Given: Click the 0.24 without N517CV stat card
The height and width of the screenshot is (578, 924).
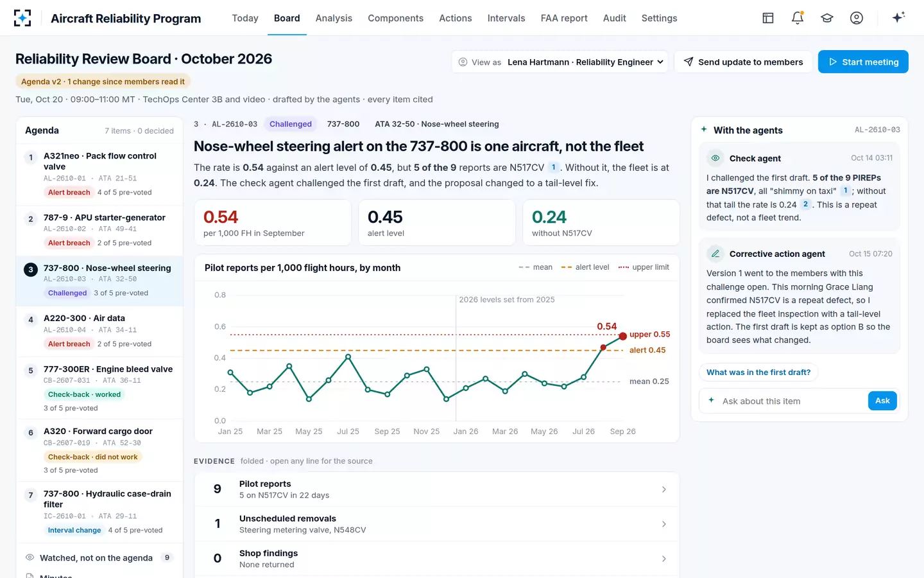Looking at the screenshot, I should [601, 223].
